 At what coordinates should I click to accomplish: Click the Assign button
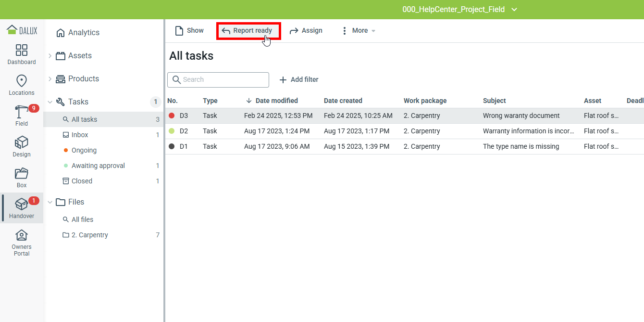pyautogui.click(x=306, y=31)
